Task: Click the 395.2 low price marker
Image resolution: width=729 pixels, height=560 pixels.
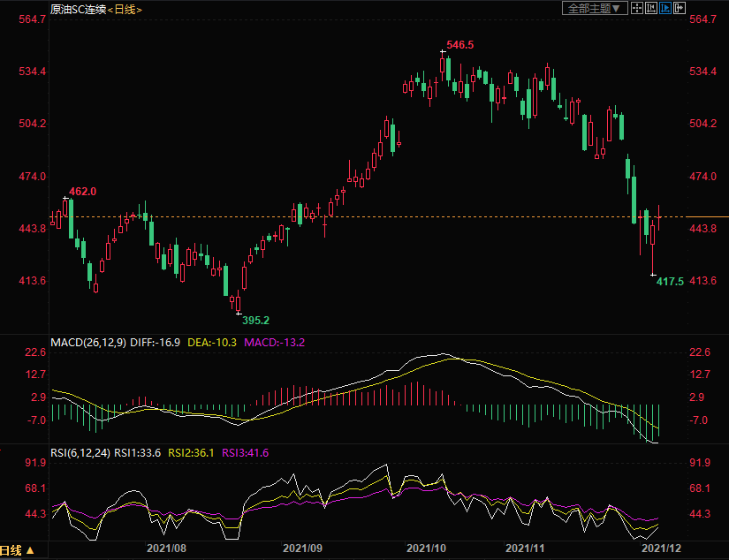Action: (x=255, y=320)
